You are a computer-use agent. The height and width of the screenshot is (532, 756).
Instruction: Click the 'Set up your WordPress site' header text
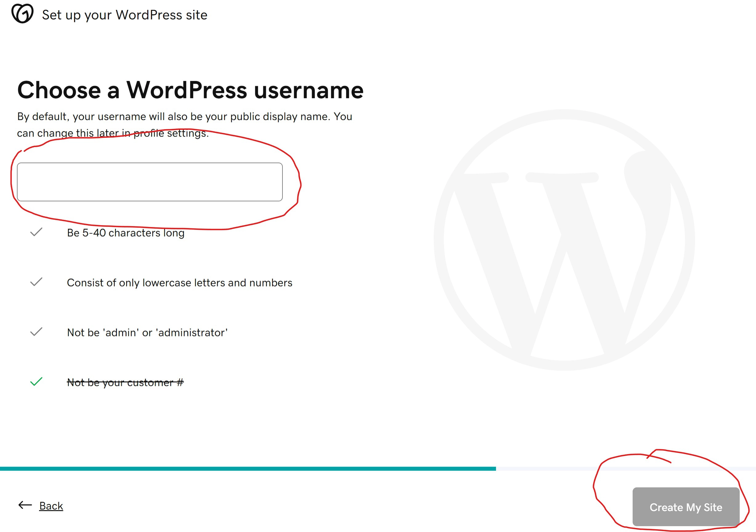[125, 15]
